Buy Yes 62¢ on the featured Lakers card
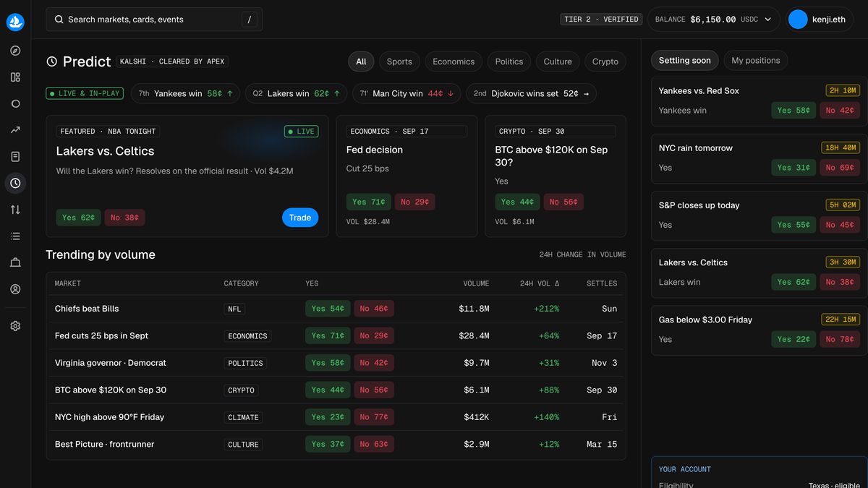868x488 pixels. [x=79, y=218]
